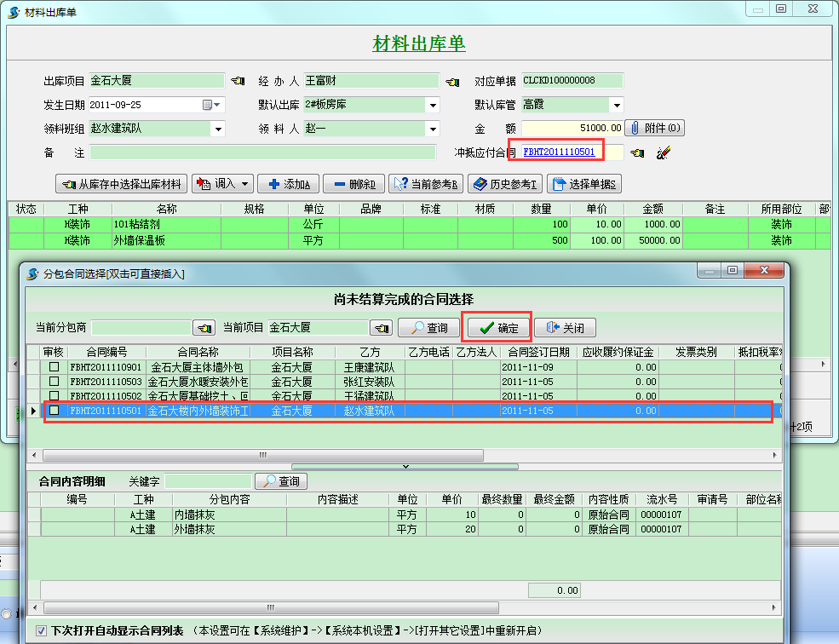Click the picker icon beside 当前分包商
This screenshot has height=644, width=839.
click(x=204, y=328)
